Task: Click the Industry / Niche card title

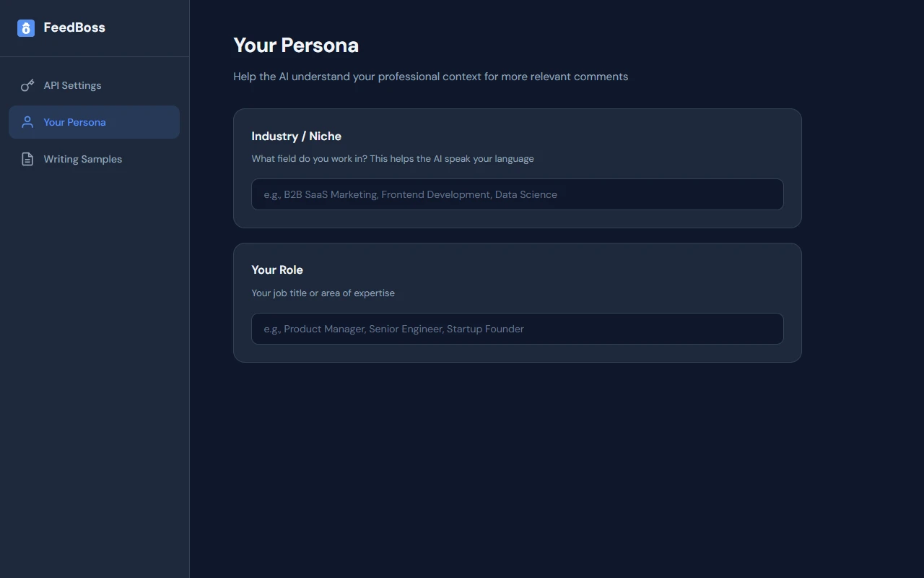Action: pyautogui.click(x=296, y=136)
